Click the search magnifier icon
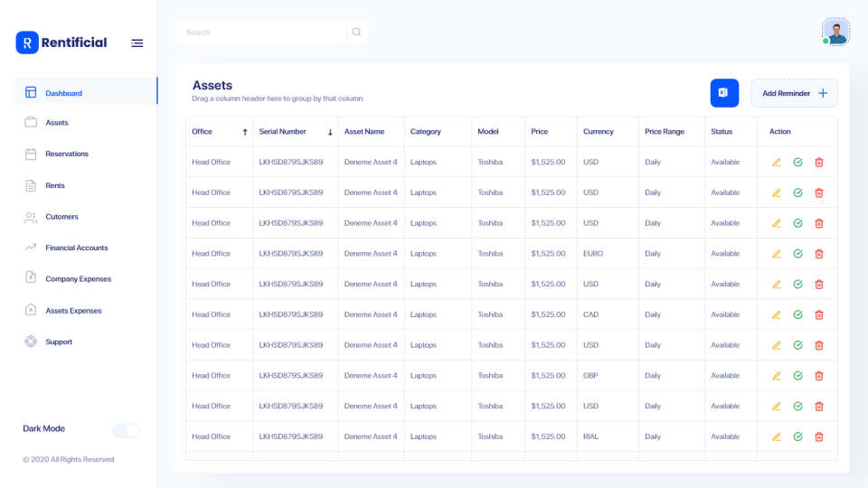Image resolution: width=868 pixels, height=488 pixels. (x=356, y=33)
